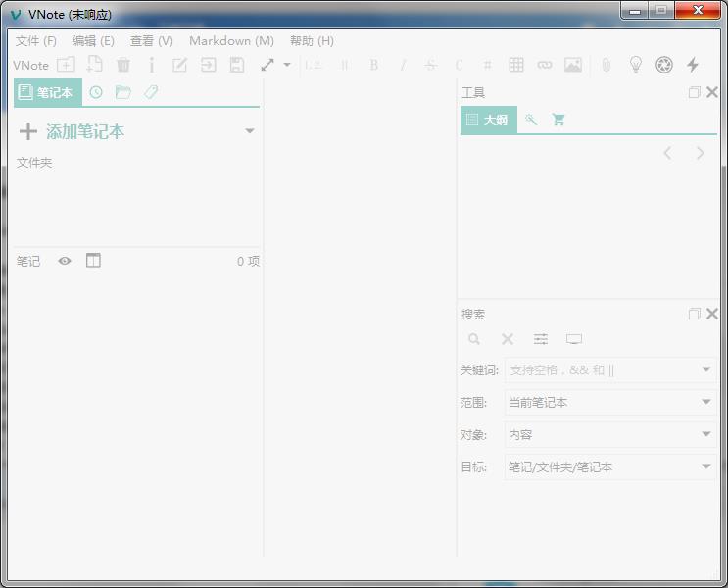The height and width of the screenshot is (588, 728).
Task: Click the insert link chain icon
Action: point(545,65)
